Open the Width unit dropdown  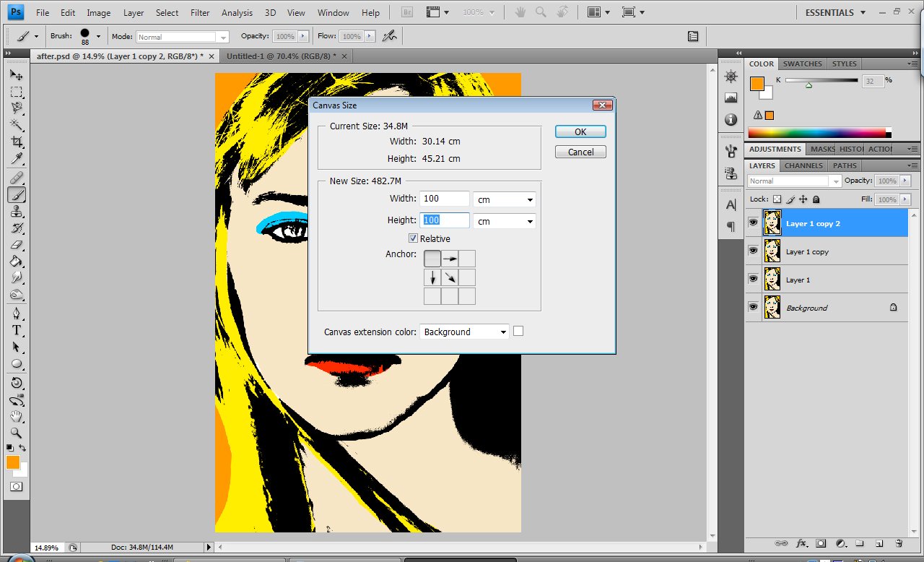coord(504,199)
